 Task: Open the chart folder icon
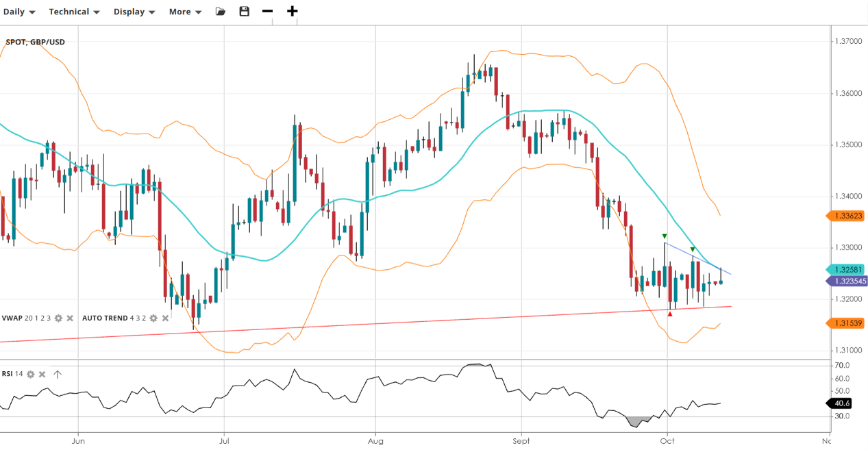220,12
